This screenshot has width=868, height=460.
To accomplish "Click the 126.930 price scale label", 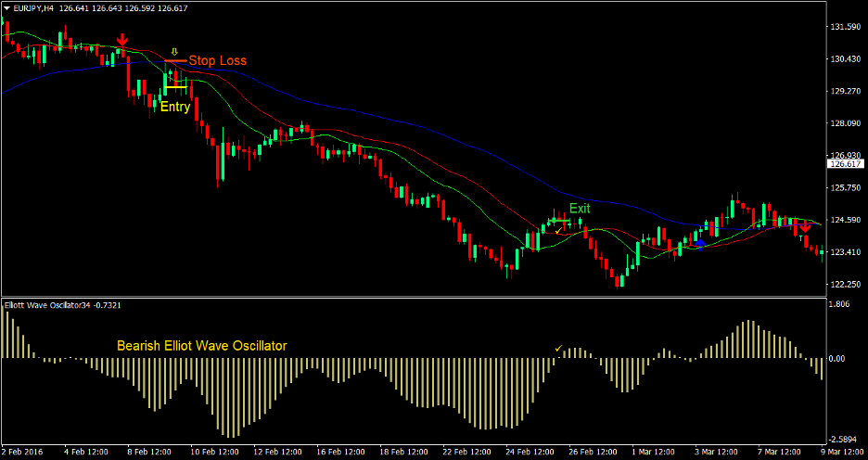I will [846, 155].
